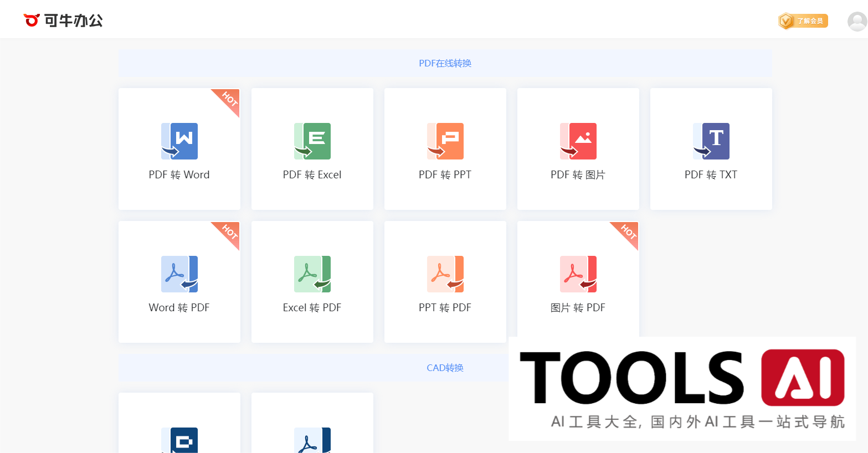Open the PPT 转 PDF icon

point(445,274)
